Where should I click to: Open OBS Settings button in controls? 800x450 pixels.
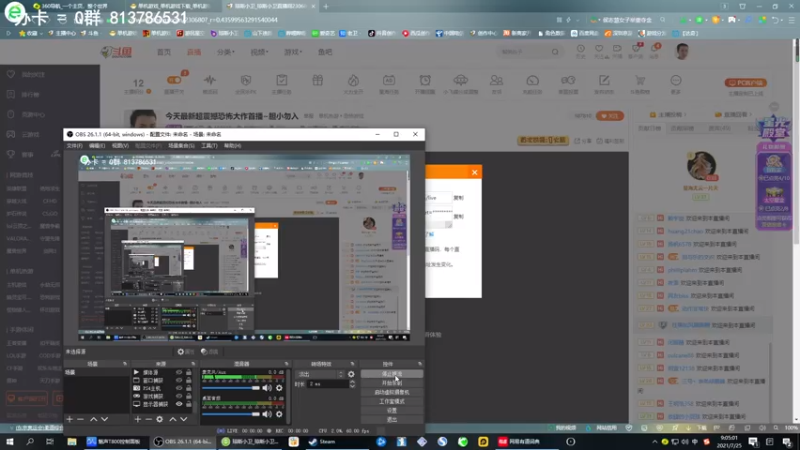[392, 411]
